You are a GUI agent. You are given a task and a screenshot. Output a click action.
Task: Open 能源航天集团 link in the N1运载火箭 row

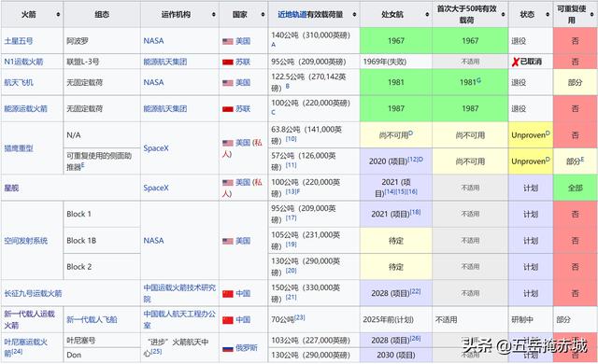pyautogui.click(x=165, y=62)
